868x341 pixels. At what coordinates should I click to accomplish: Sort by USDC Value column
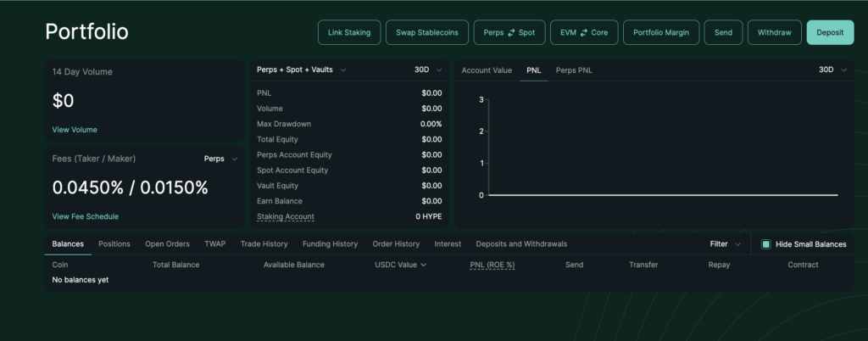coord(401,265)
